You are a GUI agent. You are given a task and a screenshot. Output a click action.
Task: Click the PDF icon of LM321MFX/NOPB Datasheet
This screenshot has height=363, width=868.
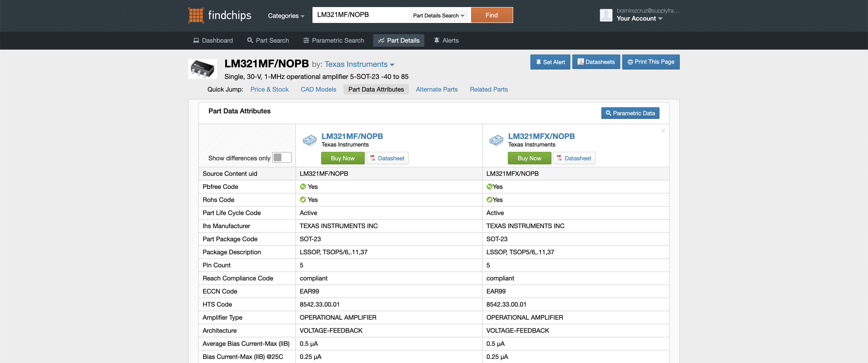pyautogui.click(x=559, y=158)
